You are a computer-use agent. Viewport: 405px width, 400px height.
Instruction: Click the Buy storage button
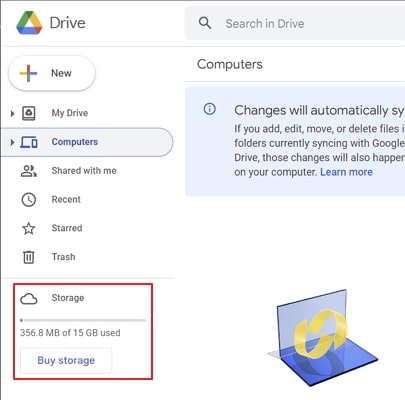(66, 360)
